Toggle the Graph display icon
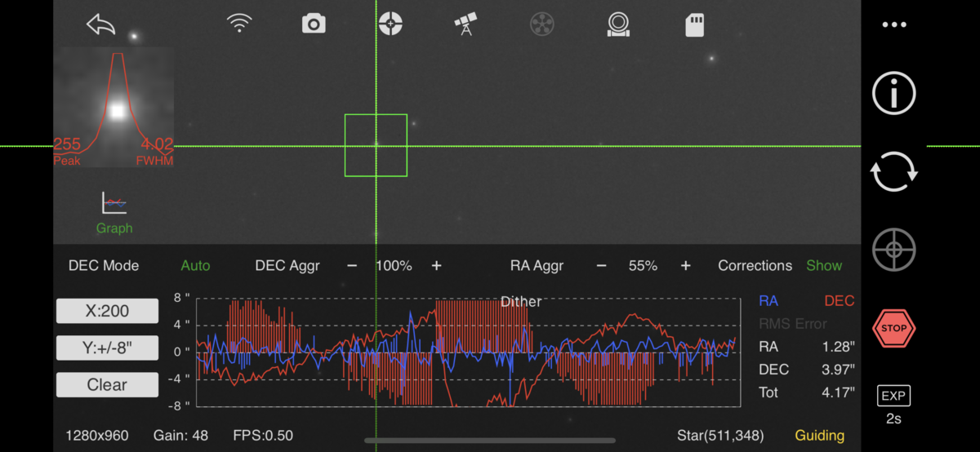This screenshot has height=452, width=980. (114, 214)
